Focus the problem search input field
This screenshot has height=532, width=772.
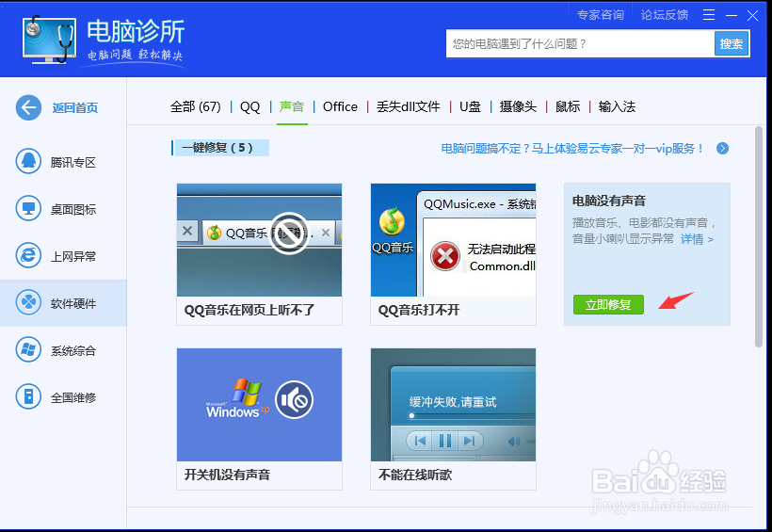coord(581,44)
